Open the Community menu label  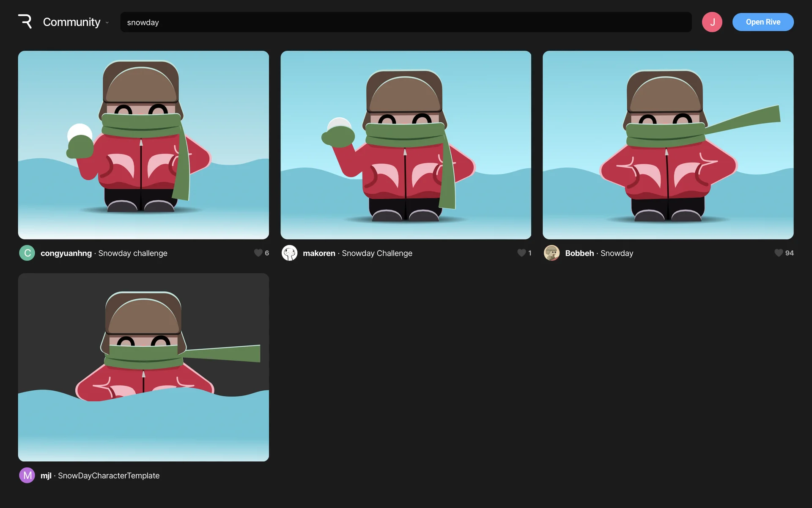(71, 22)
